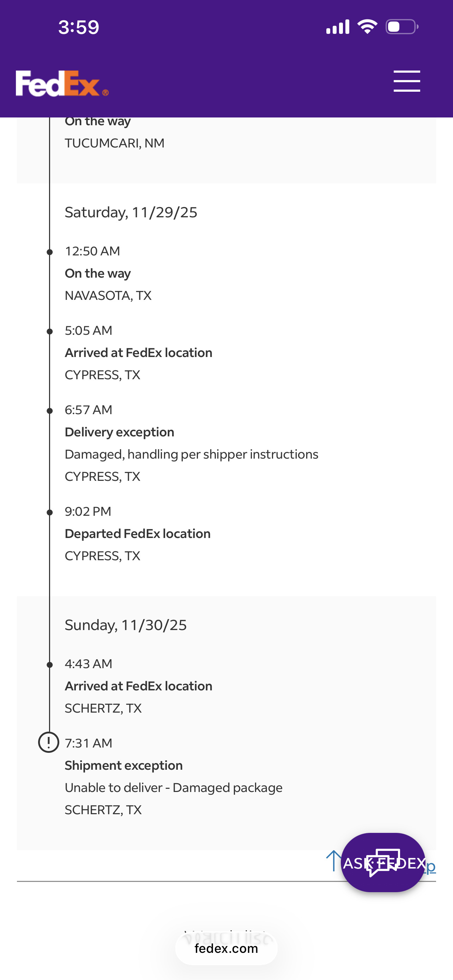Tap the FedEx logo
This screenshot has width=453, height=980.
pos(62,83)
